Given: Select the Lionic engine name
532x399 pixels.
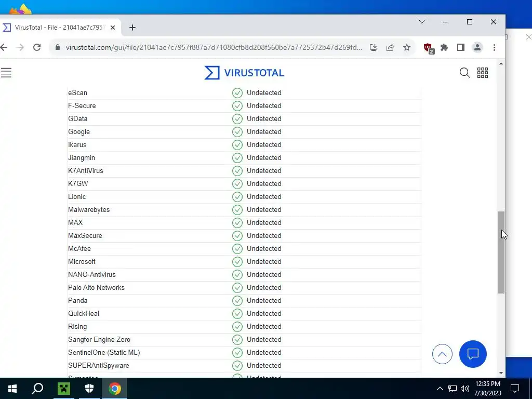Looking at the screenshot, I should (77, 197).
